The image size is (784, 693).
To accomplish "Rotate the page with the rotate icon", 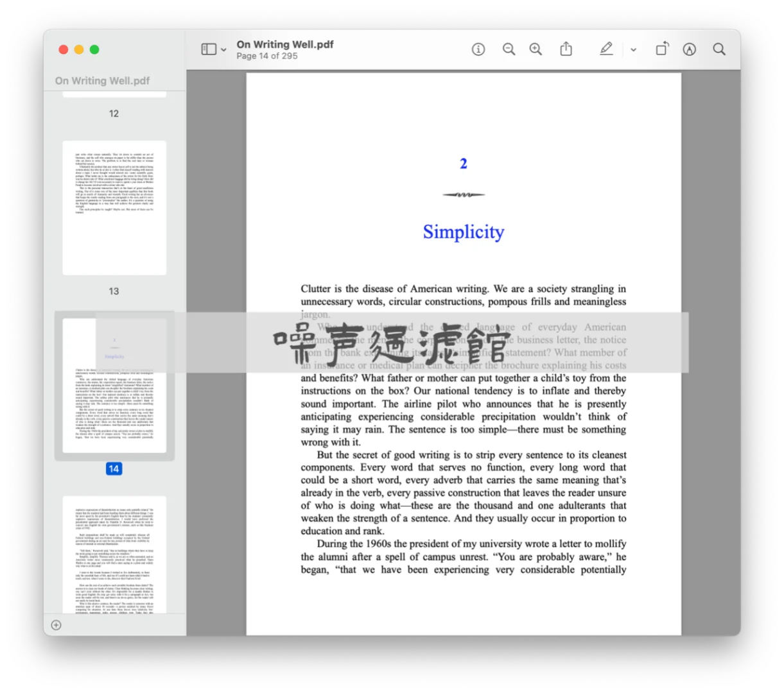I will tap(662, 49).
